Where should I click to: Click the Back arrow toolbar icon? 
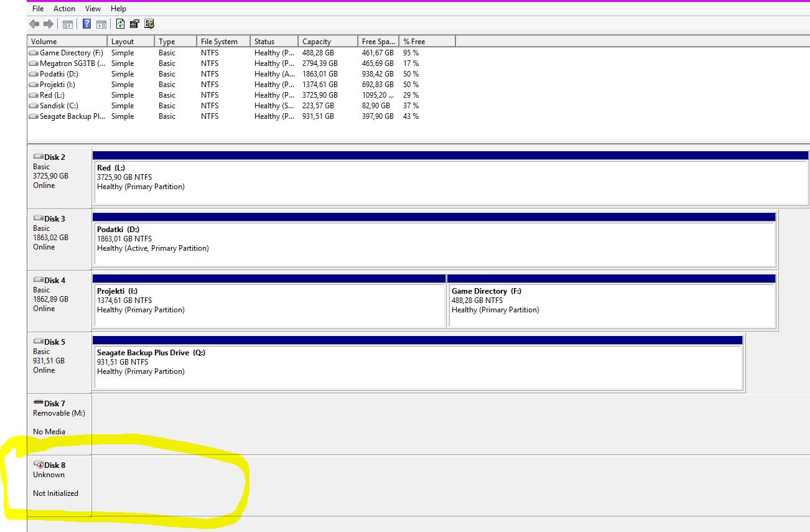tap(34, 24)
